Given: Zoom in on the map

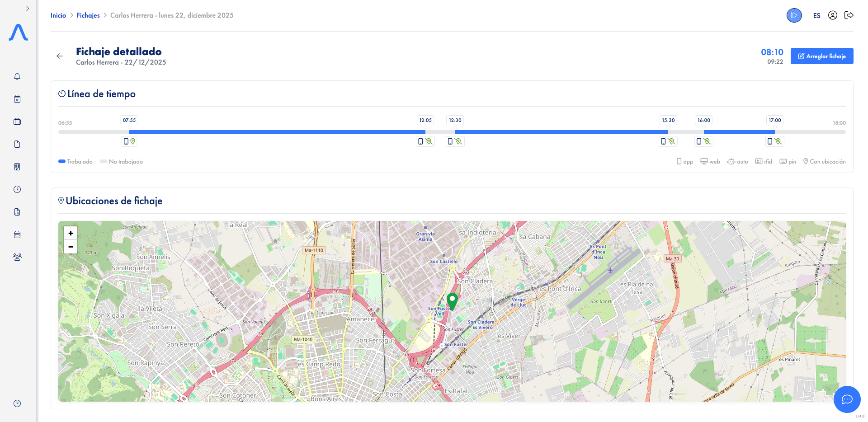Looking at the screenshot, I should pyautogui.click(x=71, y=233).
